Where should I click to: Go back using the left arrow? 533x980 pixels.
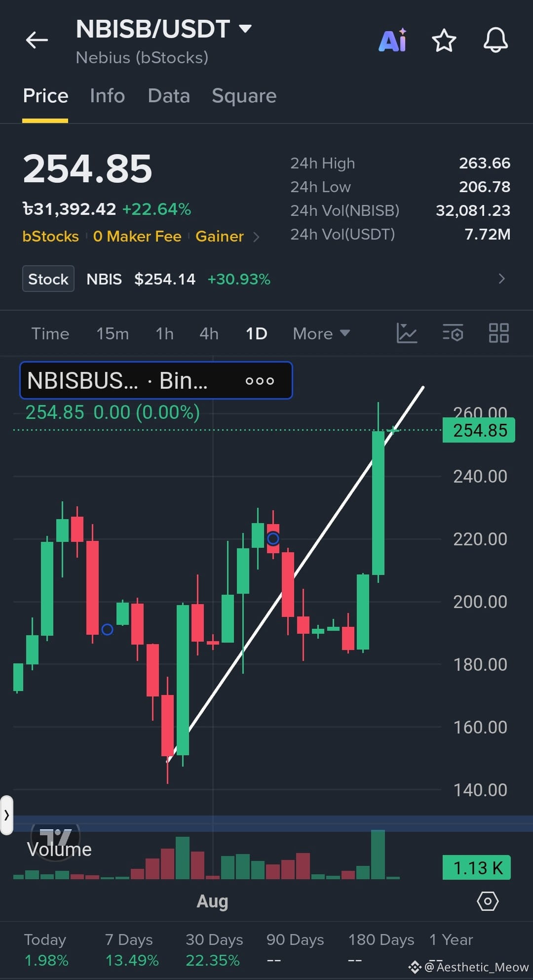tap(37, 41)
